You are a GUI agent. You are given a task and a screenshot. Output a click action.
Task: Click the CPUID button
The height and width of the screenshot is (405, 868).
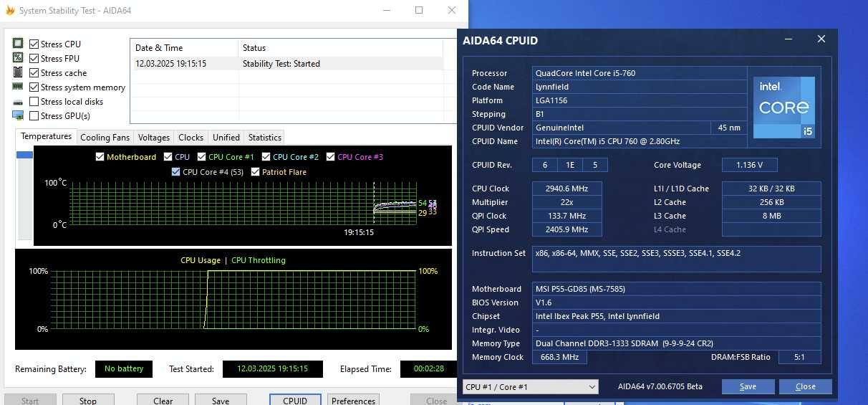(x=295, y=400)
